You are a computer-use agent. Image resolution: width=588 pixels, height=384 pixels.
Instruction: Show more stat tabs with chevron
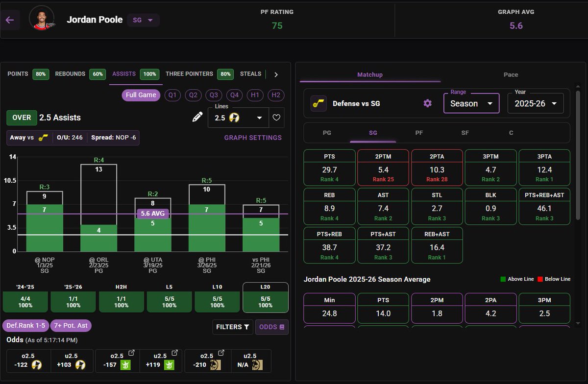[x=276, y=74]
